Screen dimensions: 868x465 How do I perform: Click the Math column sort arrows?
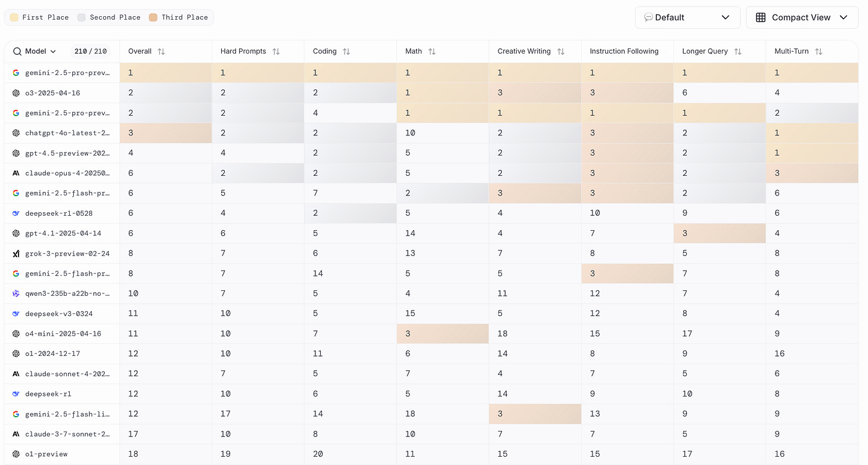[x=432, y=52]
